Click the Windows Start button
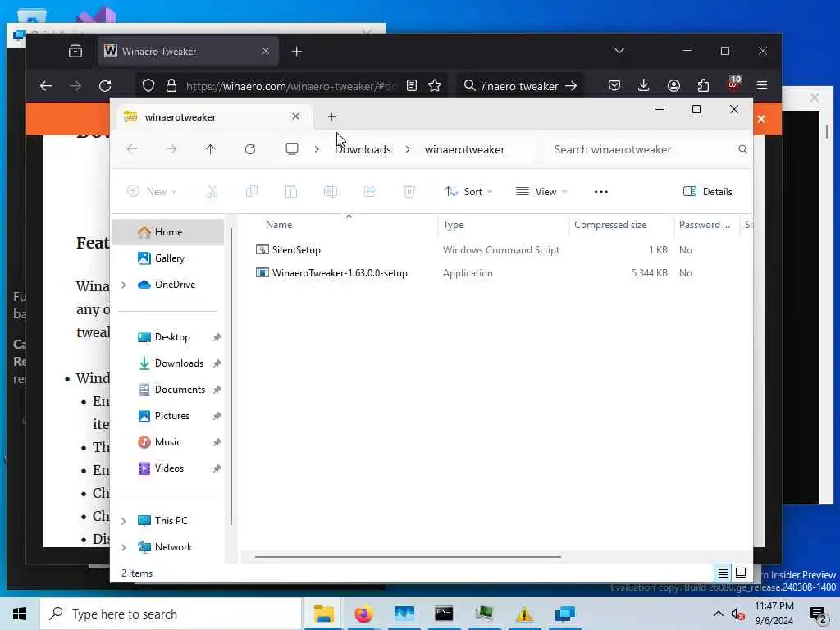This screenshot has width=840, height=630. (20, 614)
